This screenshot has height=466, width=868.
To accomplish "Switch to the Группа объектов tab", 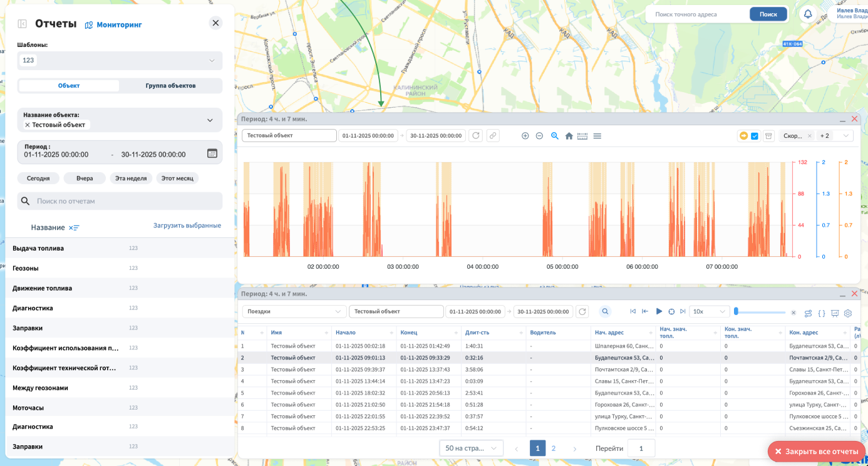I will [x=170, y=86].
